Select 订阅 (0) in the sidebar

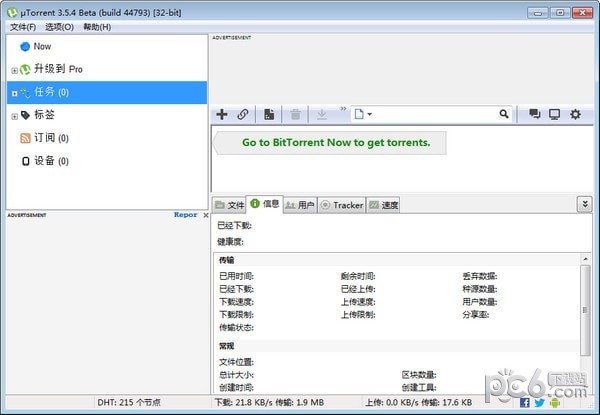pyautogui.click(x=45, y=138)
